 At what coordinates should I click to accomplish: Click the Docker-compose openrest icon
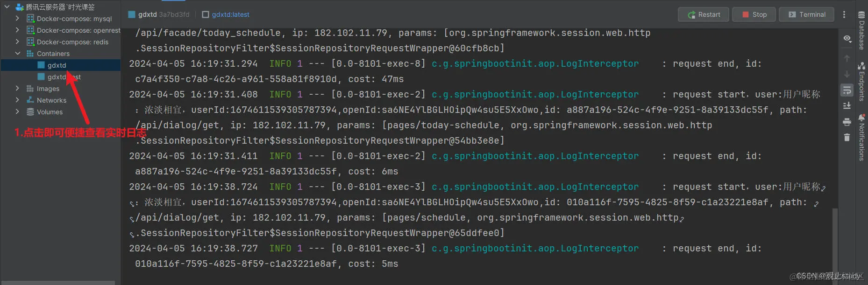30,30
